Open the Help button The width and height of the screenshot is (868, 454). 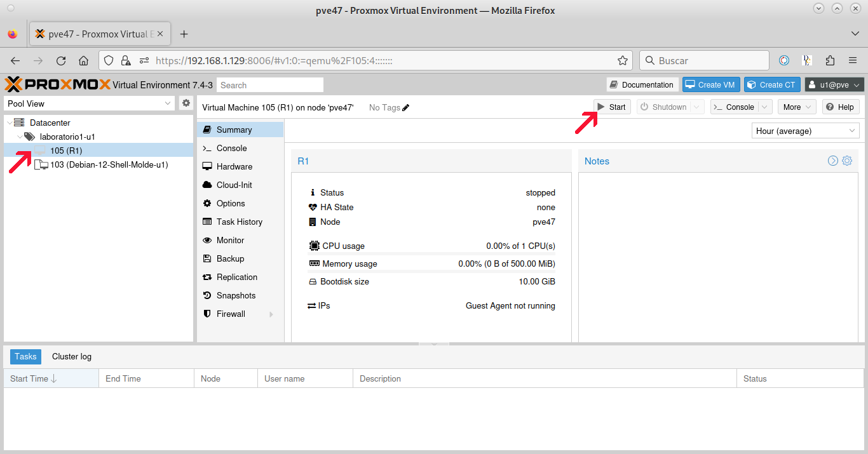pos(841,107)
